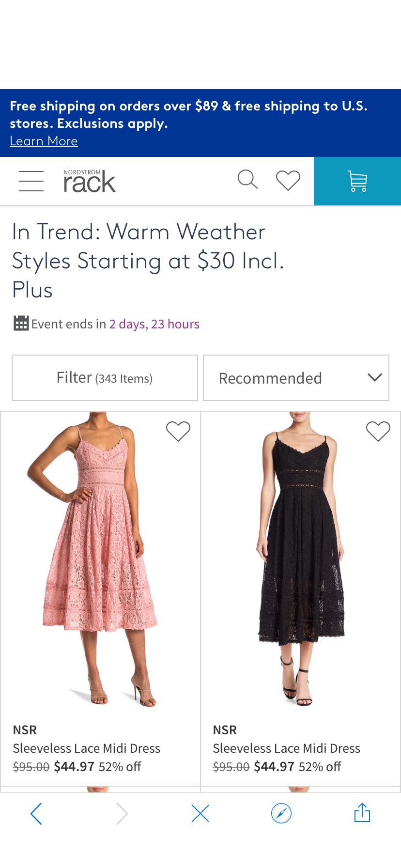This screenshot has height=868, width=401.
Task: Favorite the pink Sleeveless Lace Midi Dress
Action: pyautogui.click(x=178, y=431)
